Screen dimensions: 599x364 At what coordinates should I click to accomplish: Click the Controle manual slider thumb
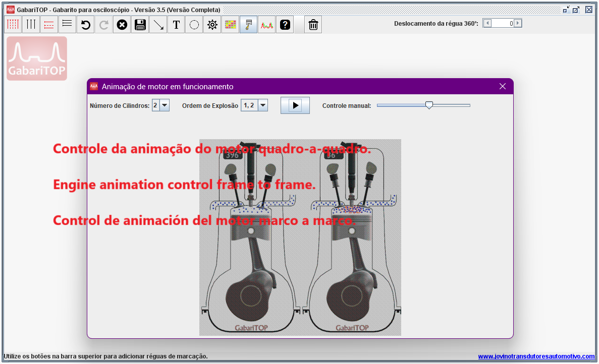coord(429,105)
